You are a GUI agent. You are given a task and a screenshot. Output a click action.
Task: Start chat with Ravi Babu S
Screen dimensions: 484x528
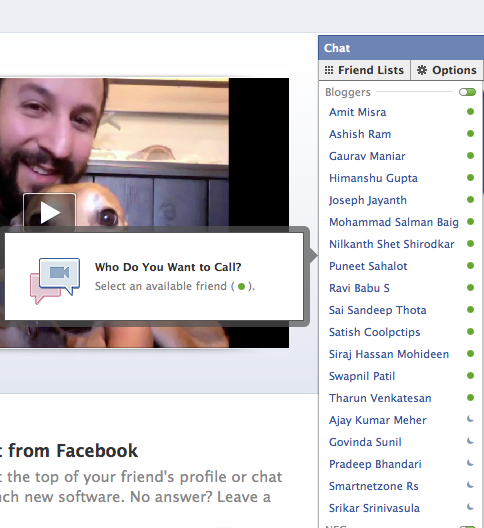pos(359,288)
